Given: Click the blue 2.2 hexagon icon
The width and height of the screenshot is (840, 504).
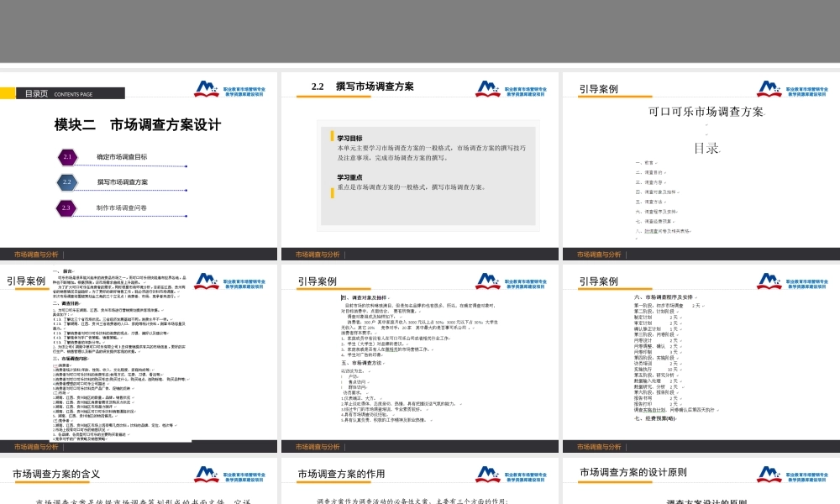Looking at the screenshot, I should tap(67, 181).
